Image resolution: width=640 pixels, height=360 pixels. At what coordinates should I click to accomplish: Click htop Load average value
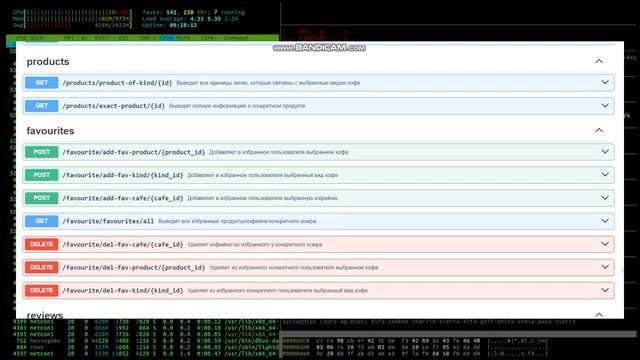point(213,19)
